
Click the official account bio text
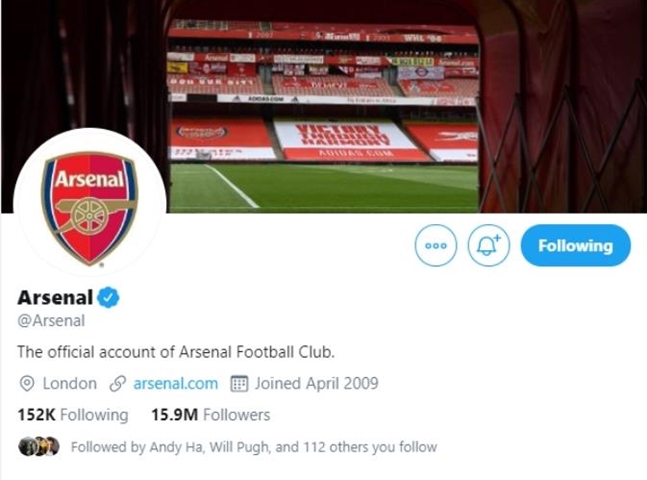(x=182, y=352)
